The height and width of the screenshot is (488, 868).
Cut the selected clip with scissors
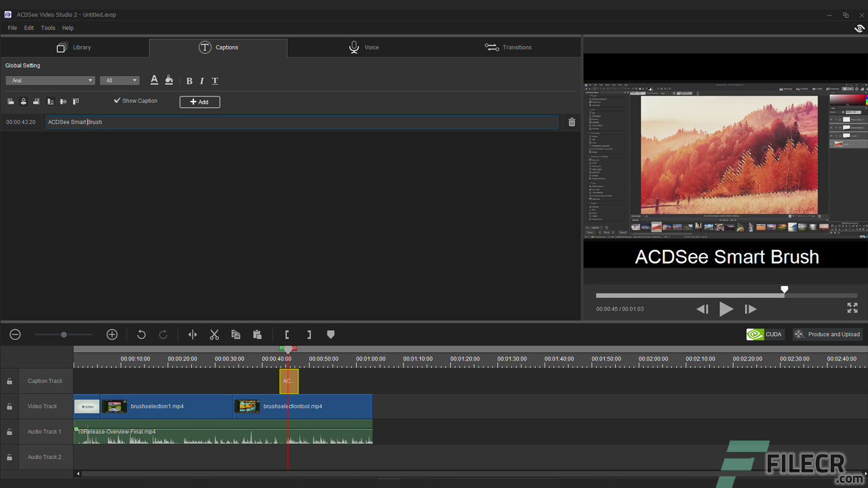click(x=214, y=334)
